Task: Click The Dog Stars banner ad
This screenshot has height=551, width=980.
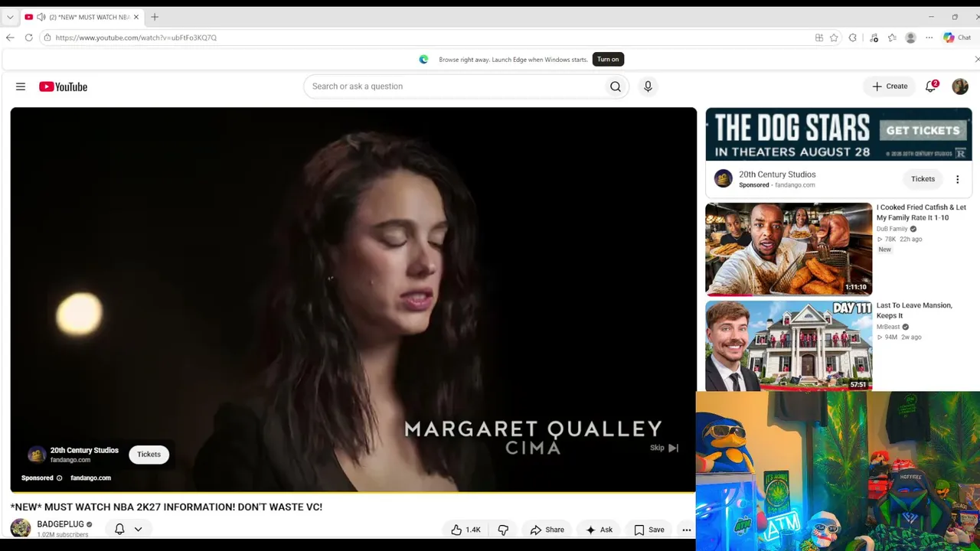Action: 838,135
